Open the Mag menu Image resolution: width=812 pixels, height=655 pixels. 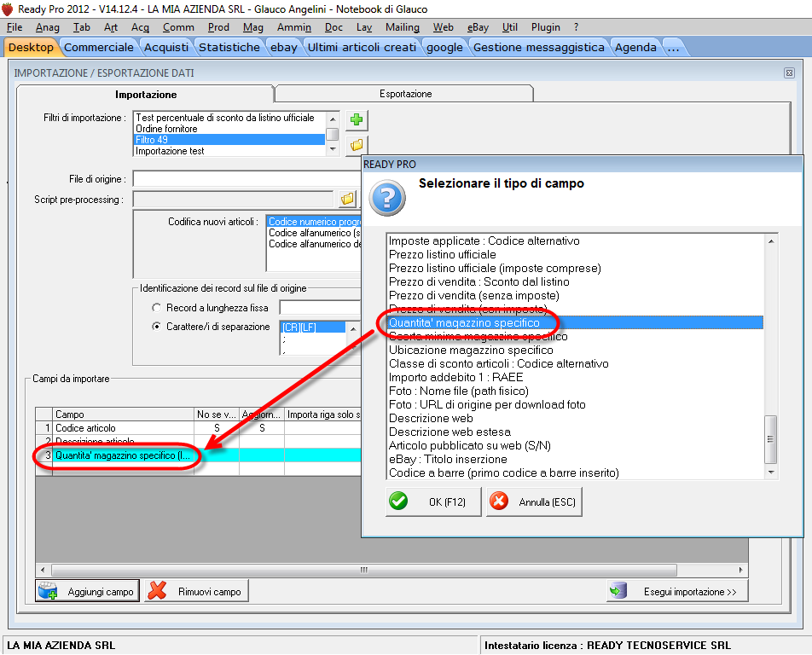253,27
